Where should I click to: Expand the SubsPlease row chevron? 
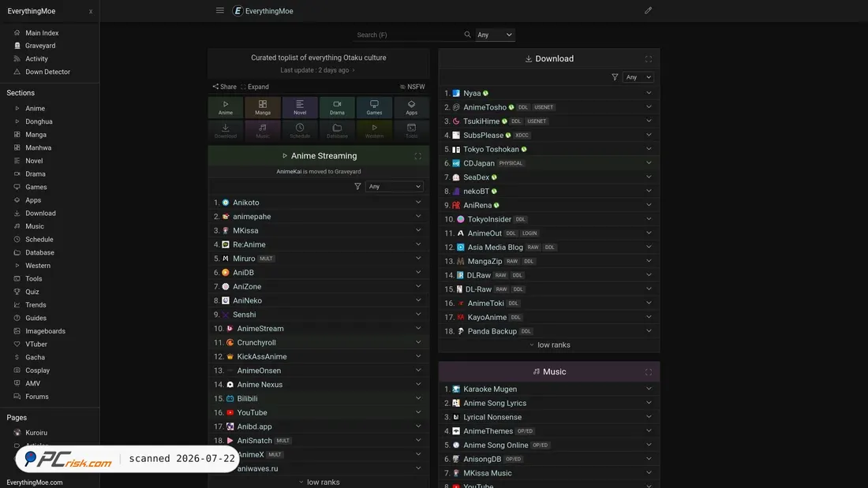point(648,135)
